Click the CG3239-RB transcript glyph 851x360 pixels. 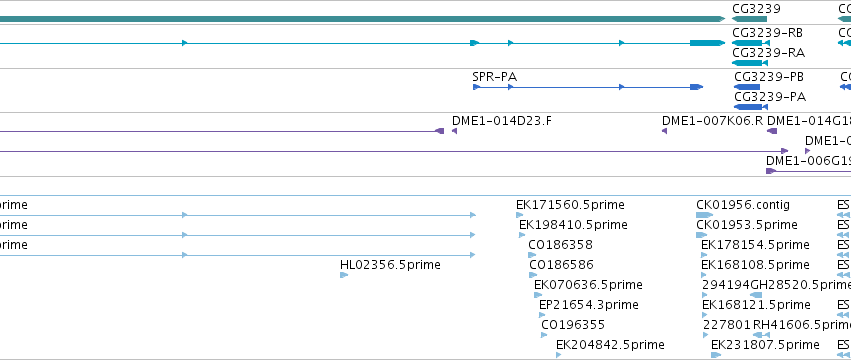[751, 43]
